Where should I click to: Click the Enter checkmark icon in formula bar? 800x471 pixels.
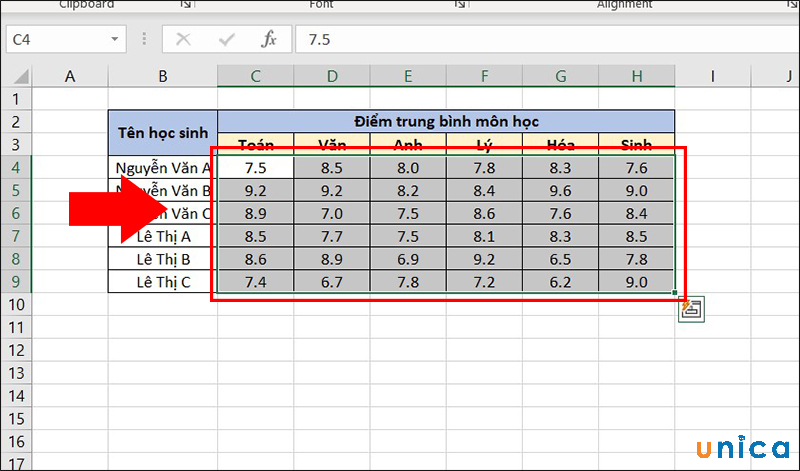point(227,40)
